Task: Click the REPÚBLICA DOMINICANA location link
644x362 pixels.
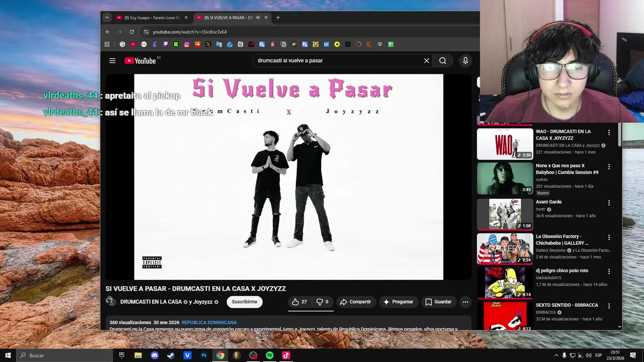Action: (209, 322)
